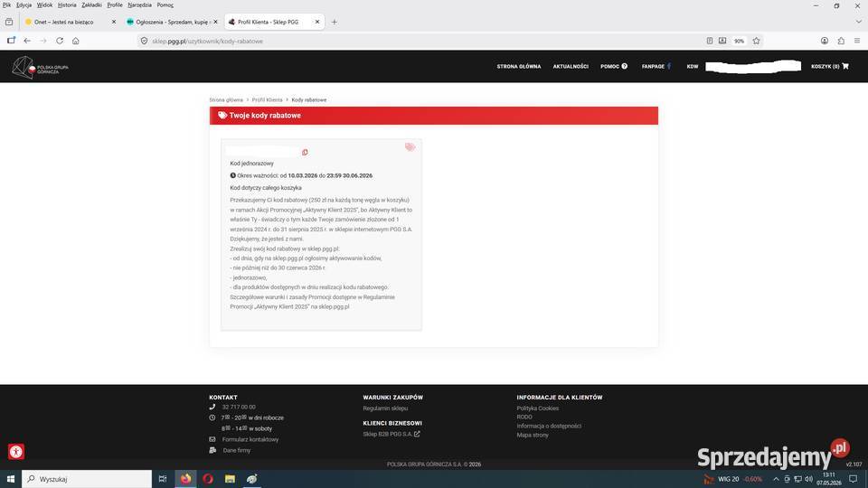Viewport: 868px width, 488px height.
Task: Open the Narzędzia menu
Action: 139,5
